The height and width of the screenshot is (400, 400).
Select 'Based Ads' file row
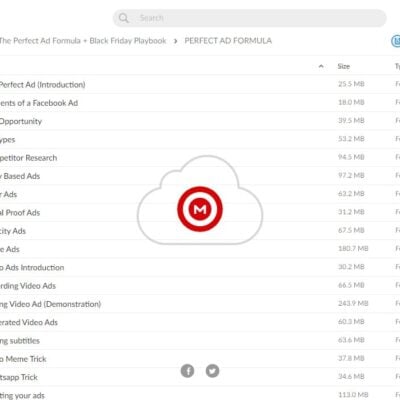click(200, 176)
